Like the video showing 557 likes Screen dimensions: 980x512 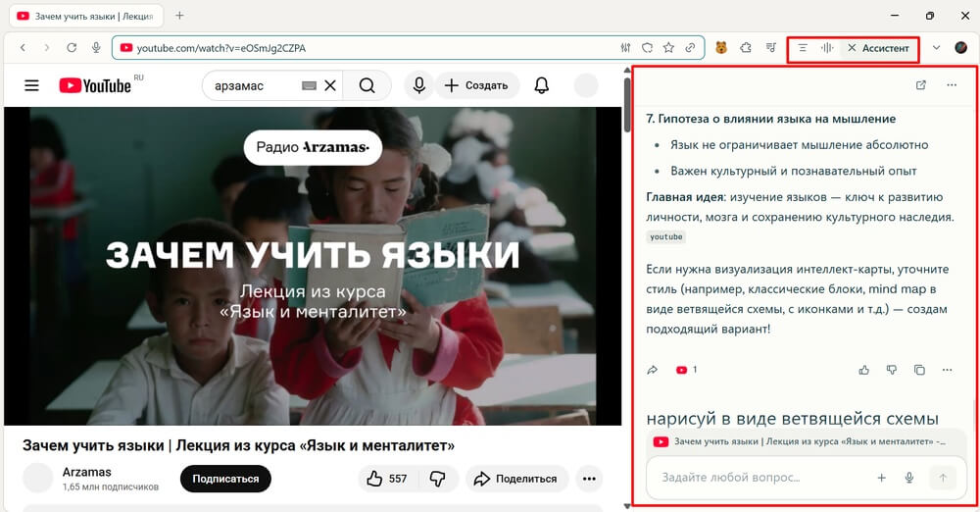click(387, 479)
